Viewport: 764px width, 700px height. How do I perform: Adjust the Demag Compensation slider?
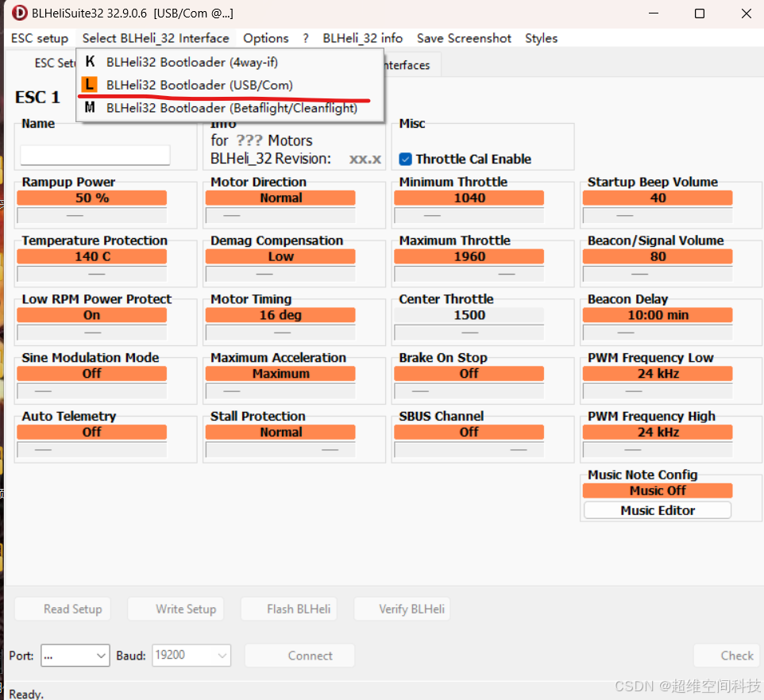280,274
